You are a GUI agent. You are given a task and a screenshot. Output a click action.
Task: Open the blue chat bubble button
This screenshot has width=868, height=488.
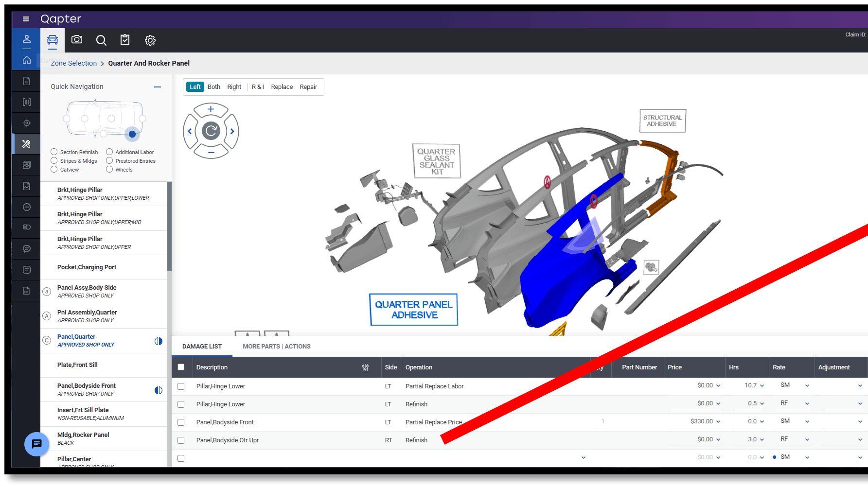click(36, 444)
